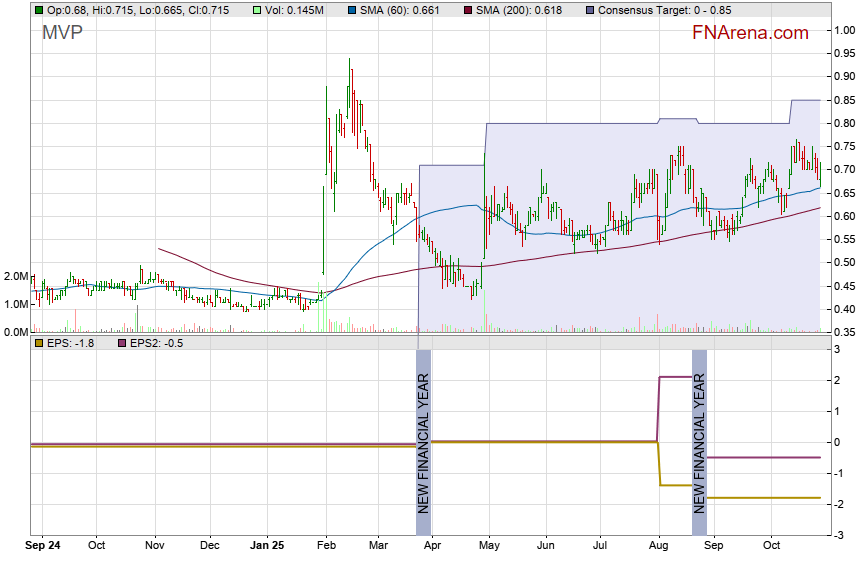859x566 pixels.
Task: Click the 1.00 price axis label
Action: 845,30
